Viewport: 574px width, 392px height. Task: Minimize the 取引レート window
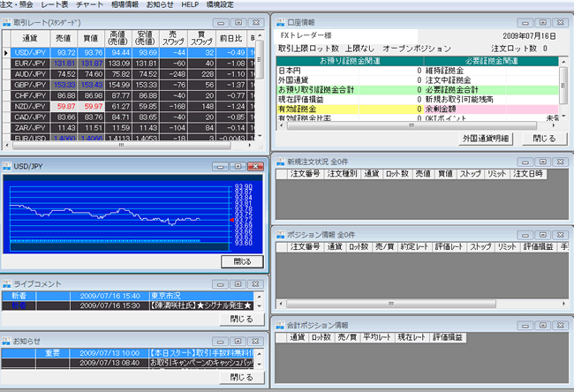pos(221,23)
